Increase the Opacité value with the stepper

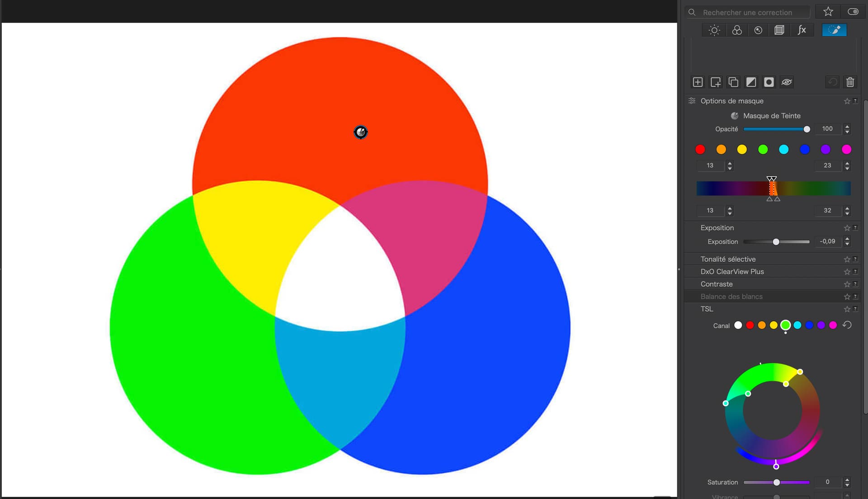pos(847,126)
